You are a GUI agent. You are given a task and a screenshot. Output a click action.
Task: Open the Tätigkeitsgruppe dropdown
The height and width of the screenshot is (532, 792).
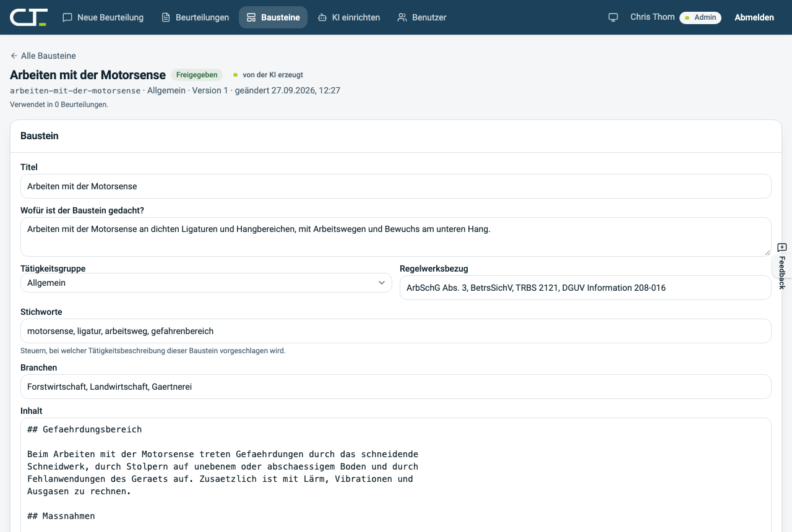(x=206, y=283)
